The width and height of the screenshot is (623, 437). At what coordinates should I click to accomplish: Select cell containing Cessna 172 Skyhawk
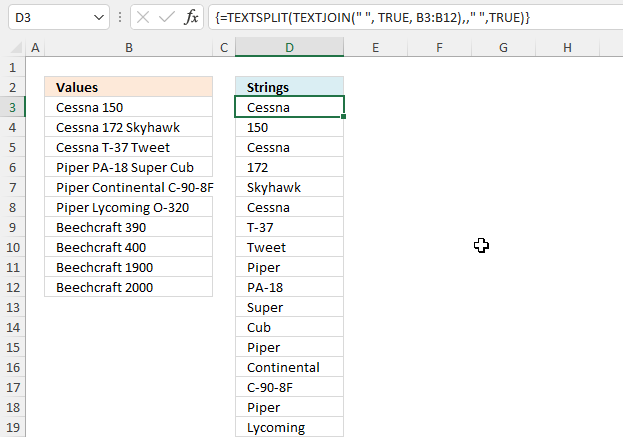(x=129, y=127)
